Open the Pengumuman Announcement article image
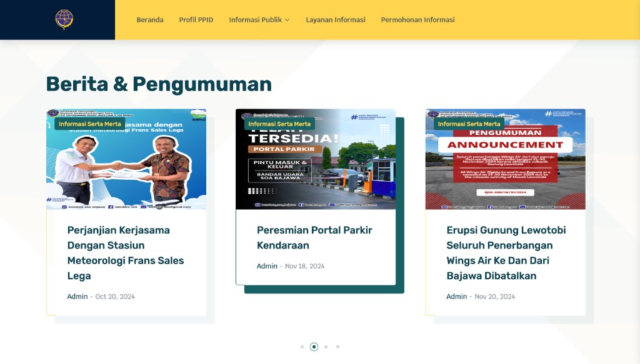Screen dimensions: 640x364 tap(505, 159)
